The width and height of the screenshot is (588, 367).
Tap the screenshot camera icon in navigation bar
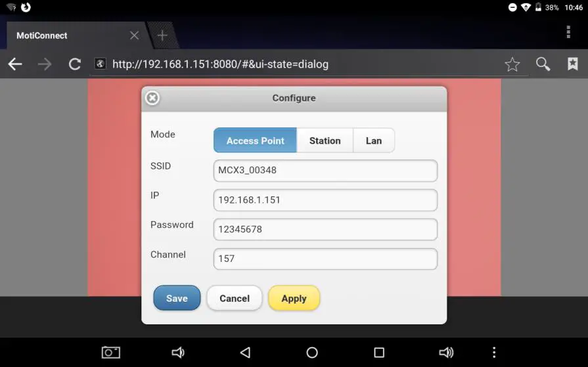point(111,353)
